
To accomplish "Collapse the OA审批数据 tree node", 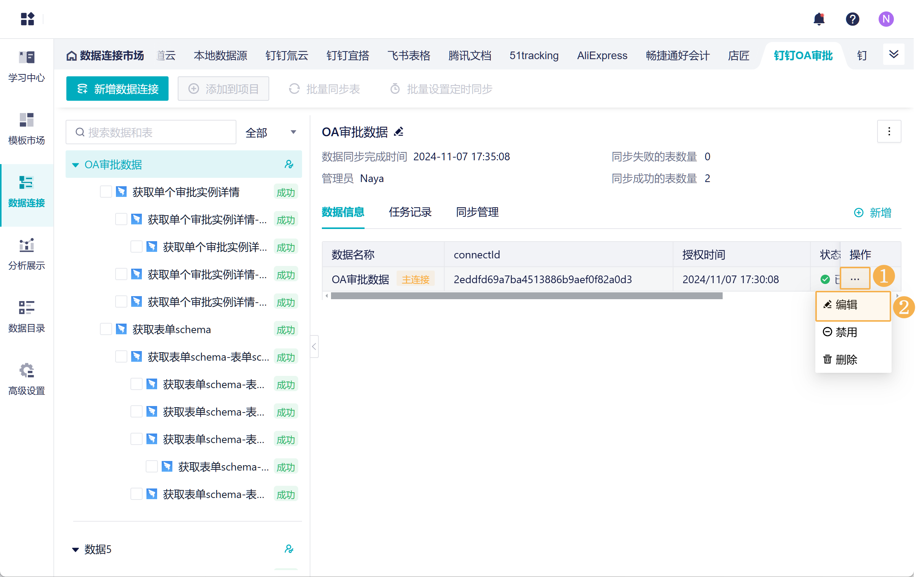I will (x=76, y=165).
